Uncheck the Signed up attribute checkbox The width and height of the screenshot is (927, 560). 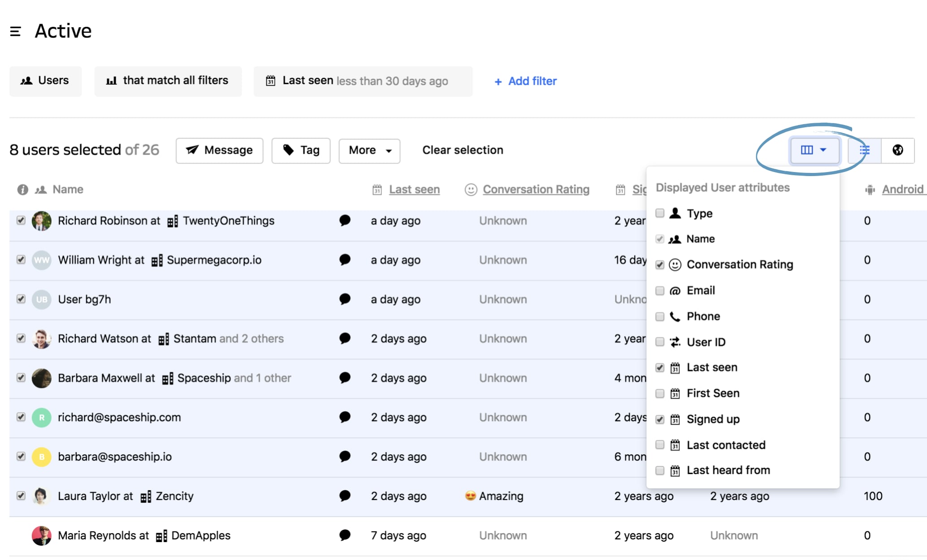pyautogui.click(x=660, y=419)
